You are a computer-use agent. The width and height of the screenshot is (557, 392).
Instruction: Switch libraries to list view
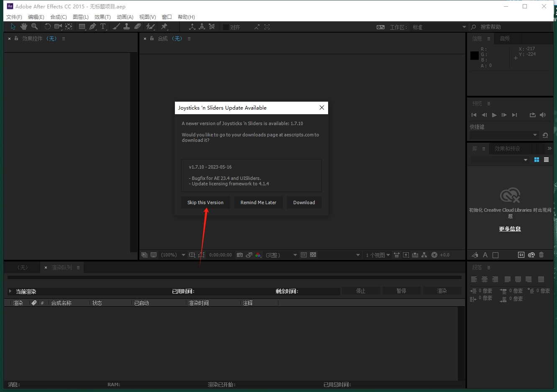coord(546,160)
